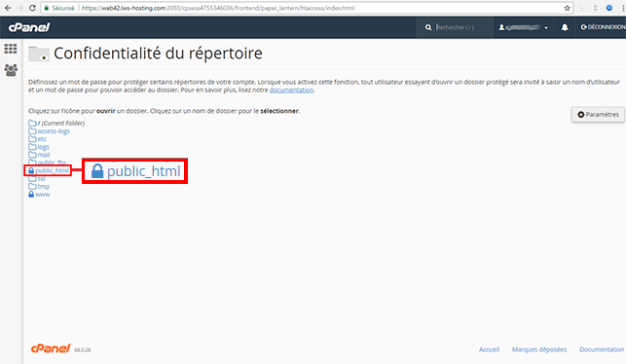Viewport: 626px width, 364px height.
Task: Open the etc folder icon
Action: tap(32, 139)
